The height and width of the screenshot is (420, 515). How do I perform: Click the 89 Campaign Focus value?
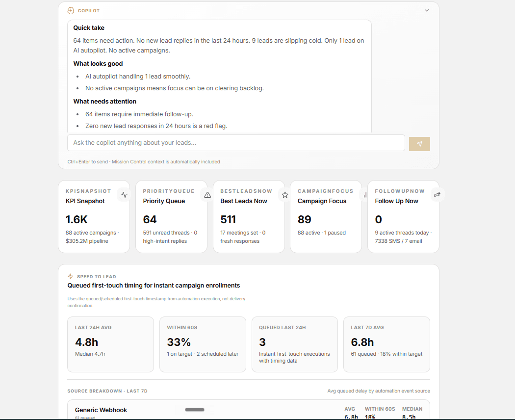[305, 219]
